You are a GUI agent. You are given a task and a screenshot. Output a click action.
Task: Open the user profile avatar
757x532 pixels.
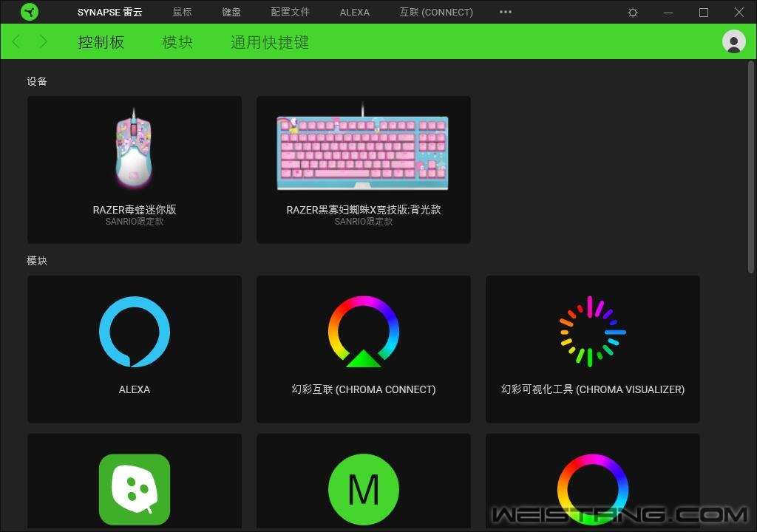click(x=734, y=41)
